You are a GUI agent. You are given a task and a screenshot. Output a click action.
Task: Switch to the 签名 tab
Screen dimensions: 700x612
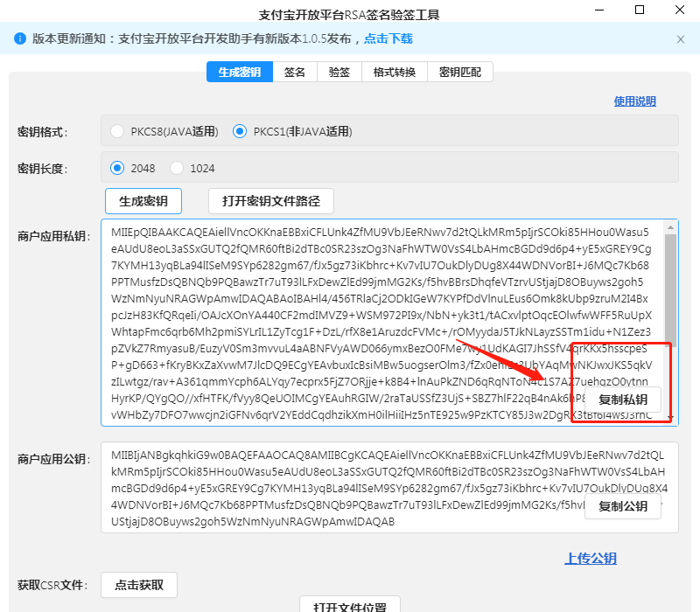pos(295,73)
